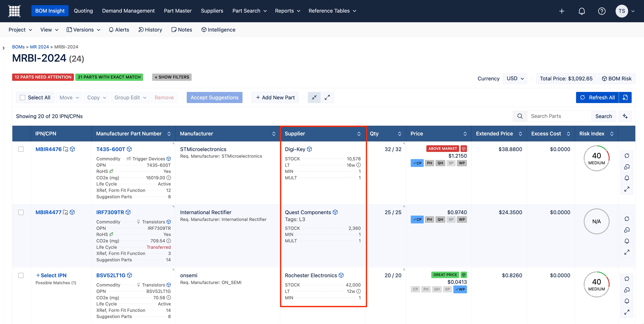Check the MBIR4476 row checkbox
This screenshot has height=324, width=644.
coord(21,149)
